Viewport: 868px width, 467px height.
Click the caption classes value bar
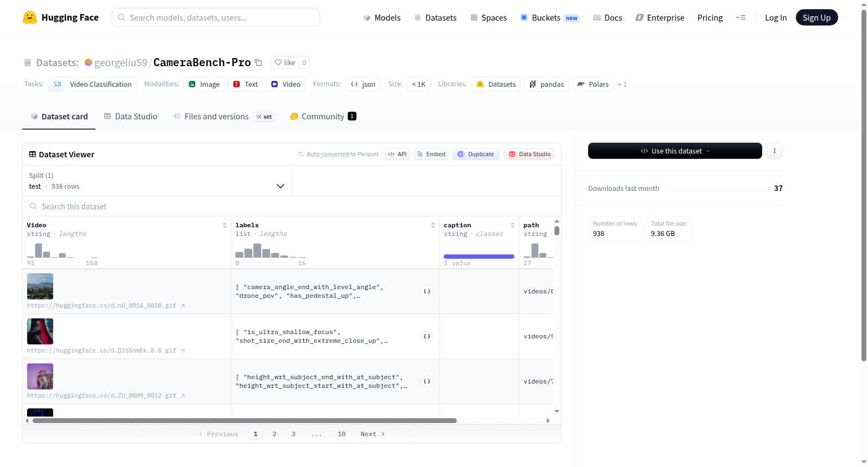tap(479, 257)
